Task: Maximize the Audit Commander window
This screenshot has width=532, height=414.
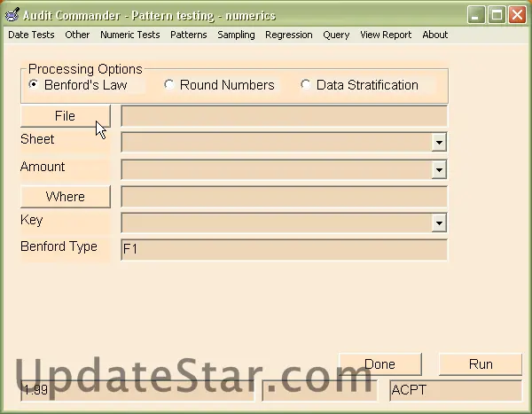Action: 497,15
